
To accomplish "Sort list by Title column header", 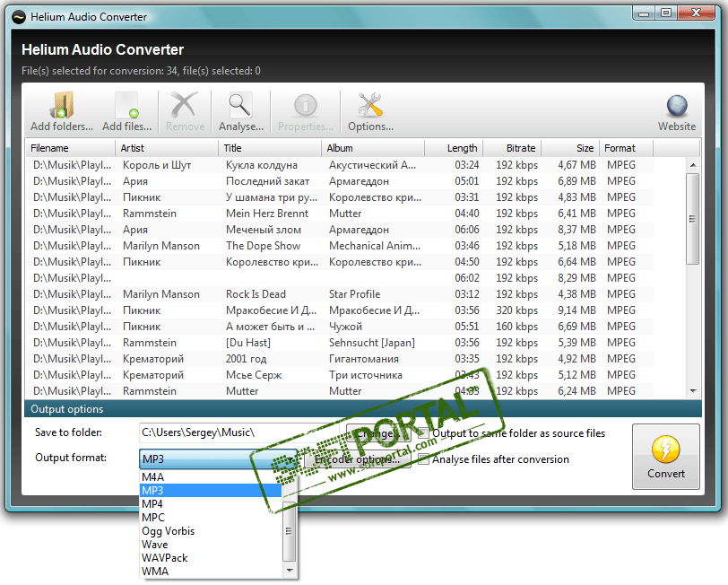I will click(x=270, y=148).
